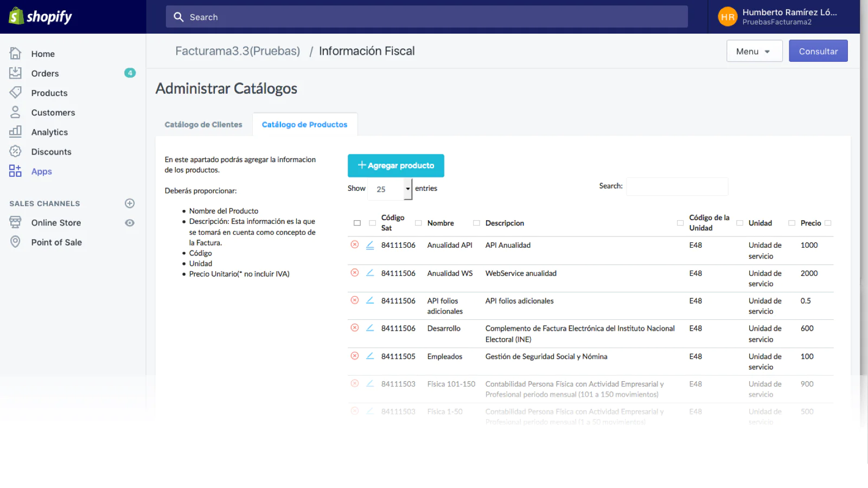Click the add sales channel plus icon
This screenshot has height=488, width=868.
(130, 203)
